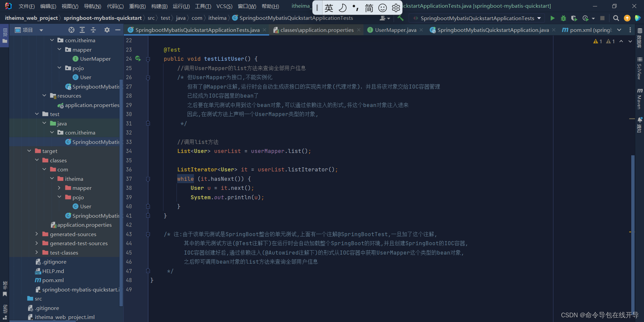Start the Debug session
The image size is (644, 322).
pos(563,18)
